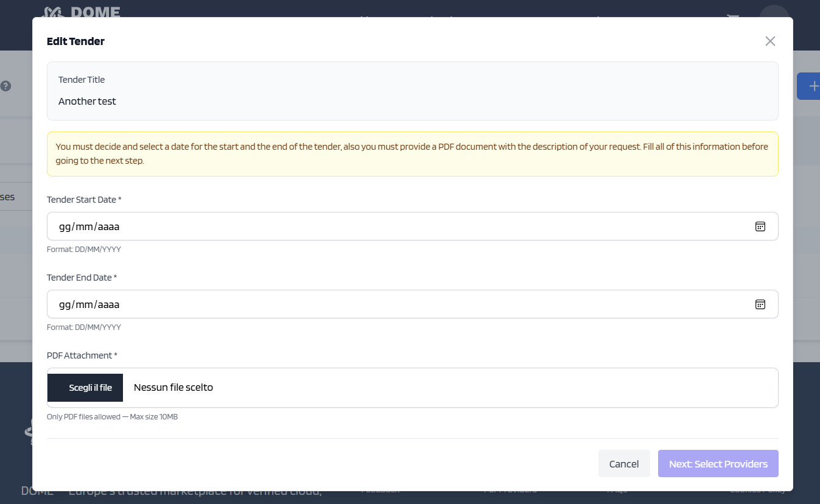
Task: Click the PDF Attachment field label
Action: (82, 355)
